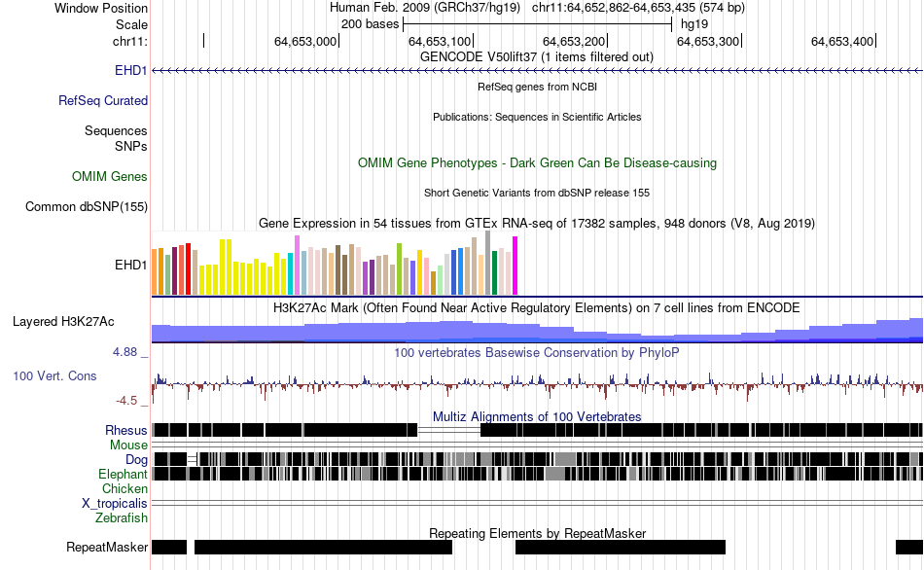Click the Layered H3K27Ac track label

[x=63, y=322]
